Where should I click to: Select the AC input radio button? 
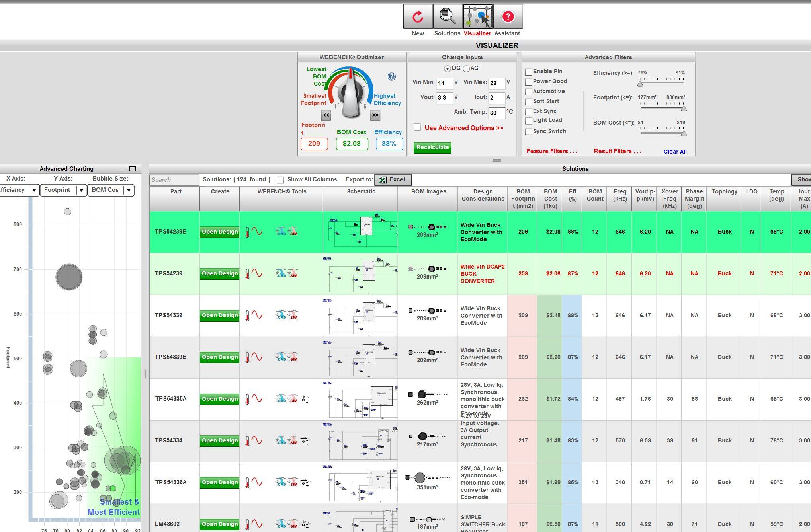pos(466,68)
